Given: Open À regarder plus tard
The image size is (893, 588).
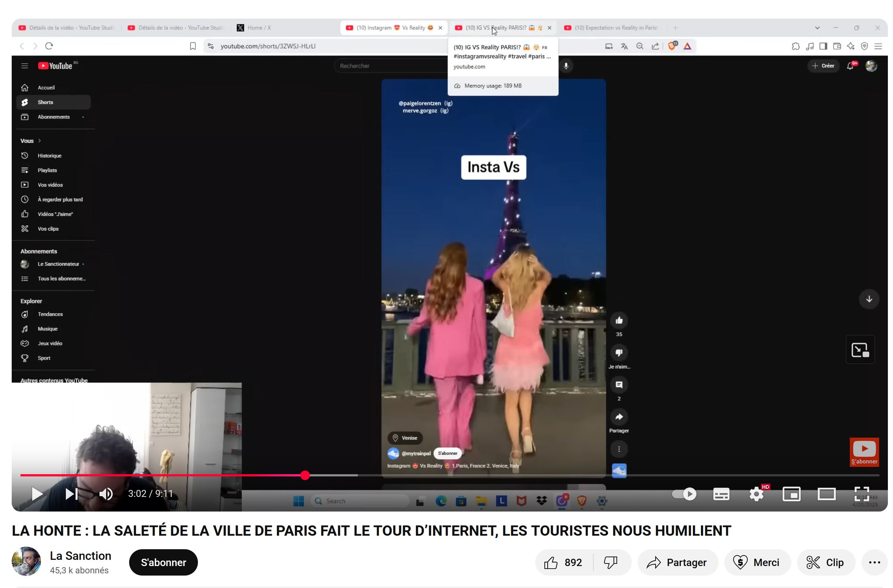Looking at the screenshot, I should coord(54,199).
